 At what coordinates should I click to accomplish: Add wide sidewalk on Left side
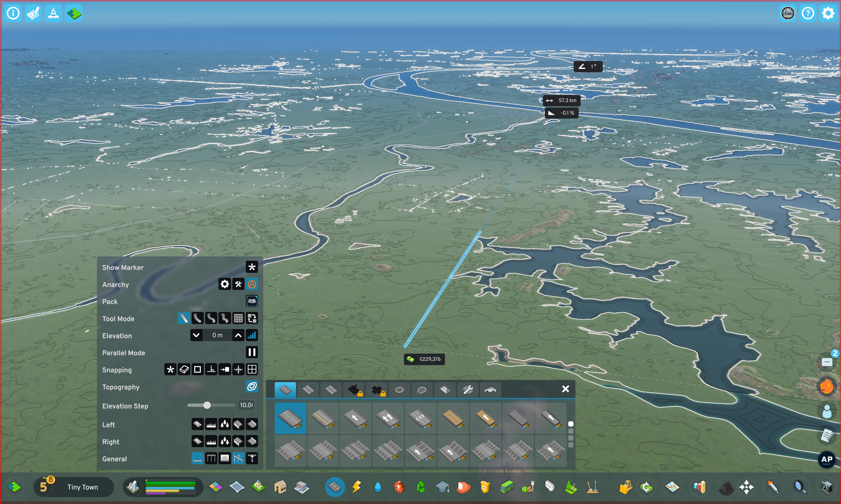pyautogui.click(x=197, y=424)
